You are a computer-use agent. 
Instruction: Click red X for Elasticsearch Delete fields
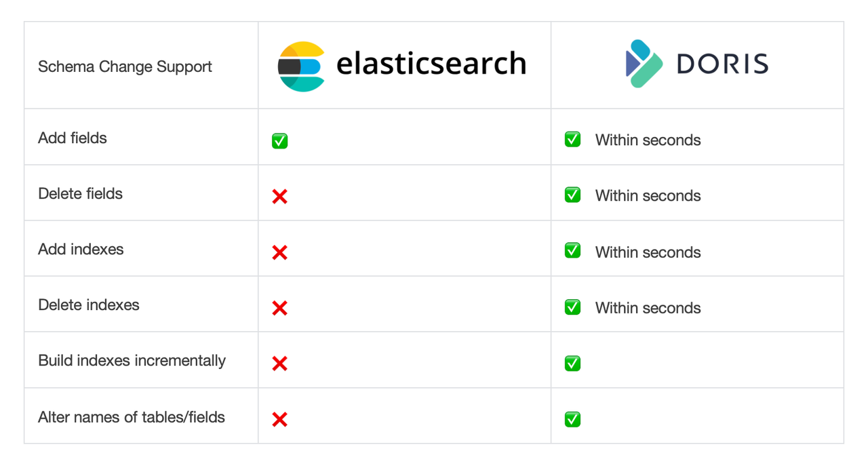click(279, 197)
